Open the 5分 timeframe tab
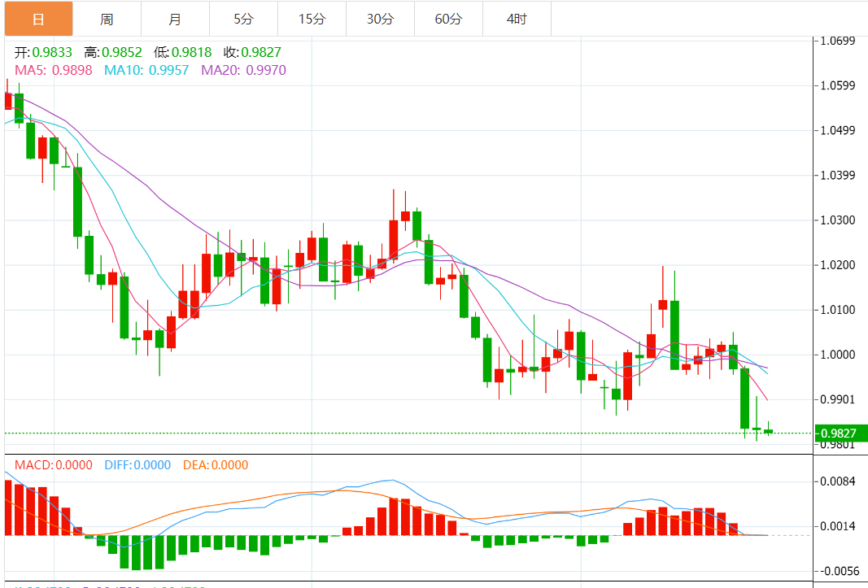This screenshot has width=868, height=588. click(x=243, y=19)
